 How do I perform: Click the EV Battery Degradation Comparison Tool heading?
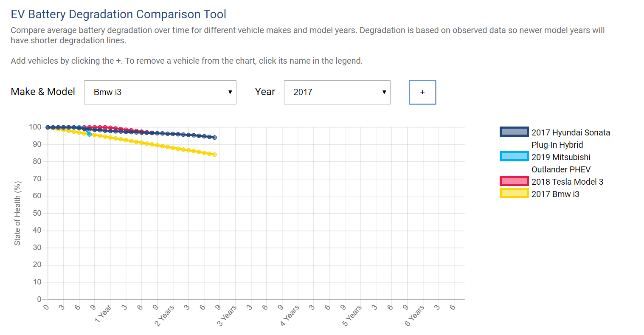pyautogui.click(x=118, y=14)
